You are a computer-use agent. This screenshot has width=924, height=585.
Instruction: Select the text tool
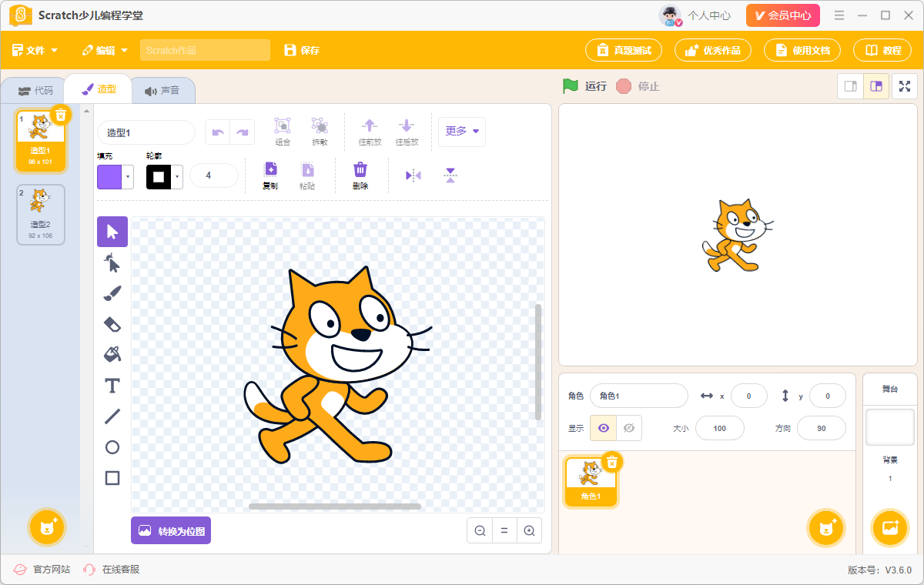[x=112, y=386]
